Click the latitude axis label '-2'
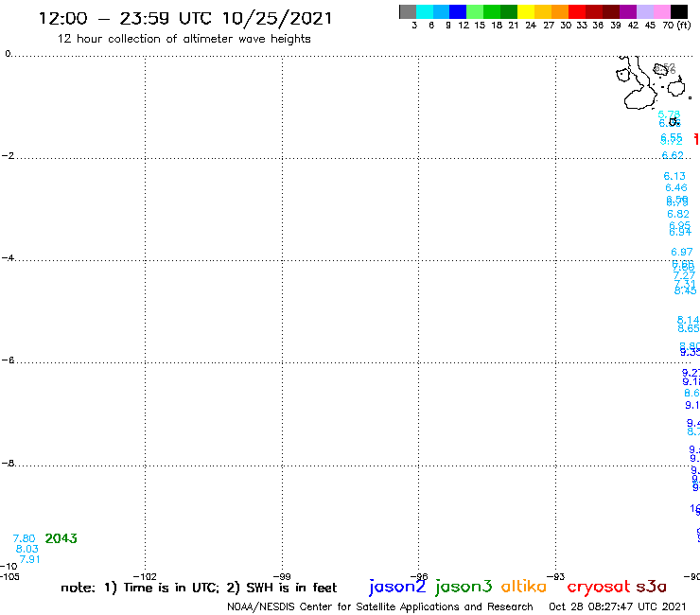700x615 pixels. tap(8, 155)
